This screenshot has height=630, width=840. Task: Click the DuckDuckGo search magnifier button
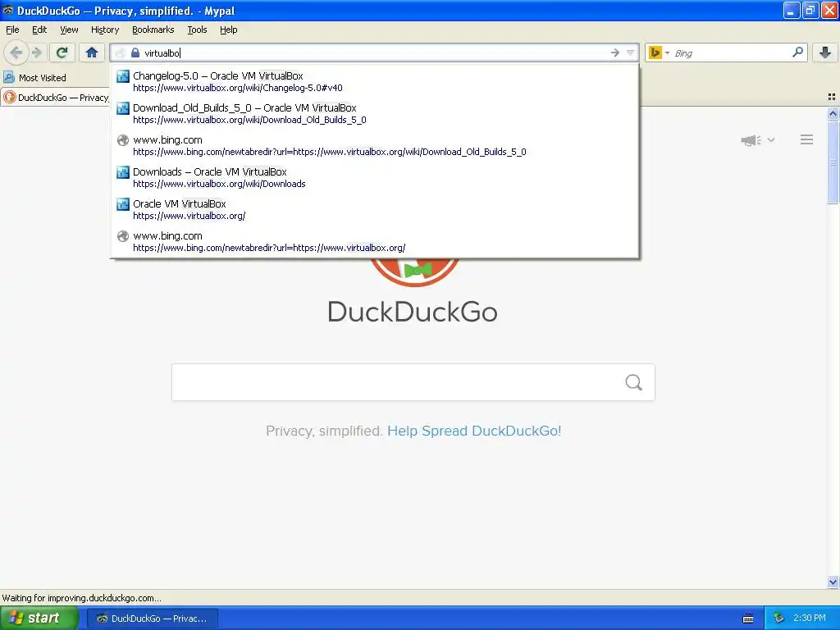point(634,382)
